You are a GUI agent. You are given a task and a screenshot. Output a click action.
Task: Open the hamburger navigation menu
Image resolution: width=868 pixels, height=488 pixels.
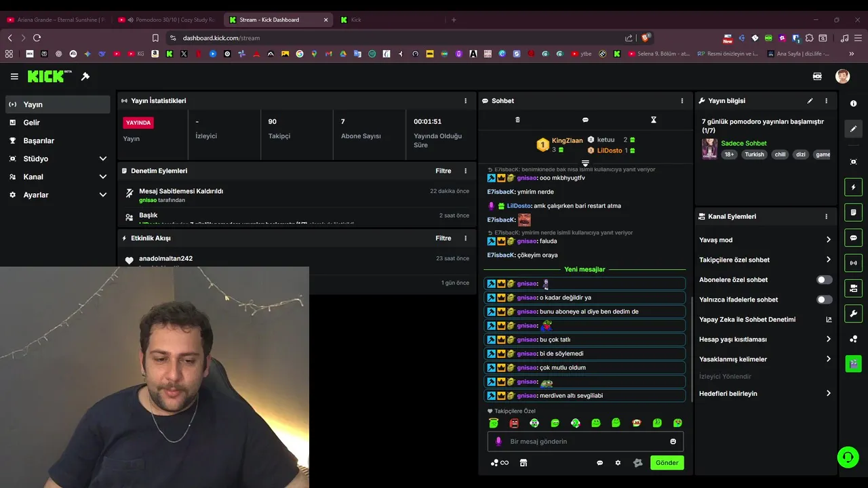tap(14, 77)
